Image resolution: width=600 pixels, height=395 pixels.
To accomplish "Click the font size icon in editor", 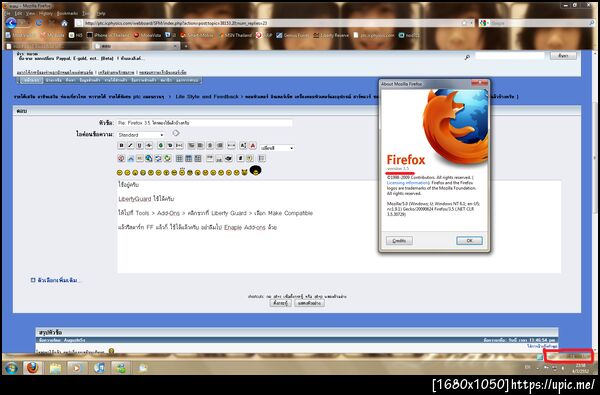I will (243, 145).
